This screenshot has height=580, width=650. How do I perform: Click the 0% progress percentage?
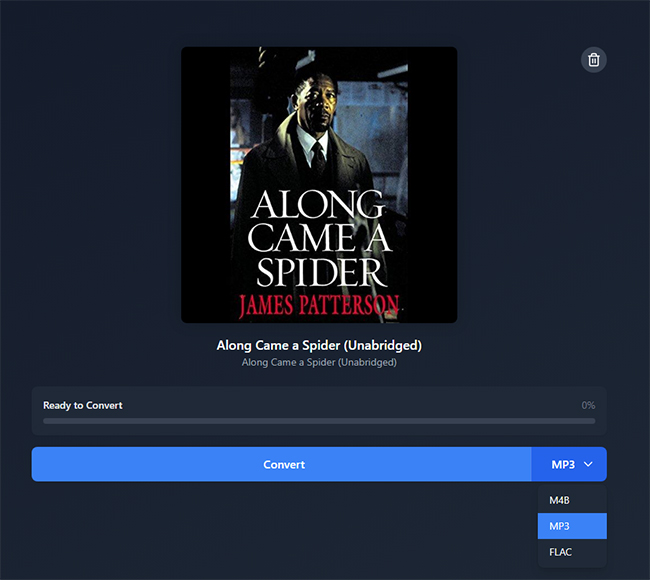588,406
